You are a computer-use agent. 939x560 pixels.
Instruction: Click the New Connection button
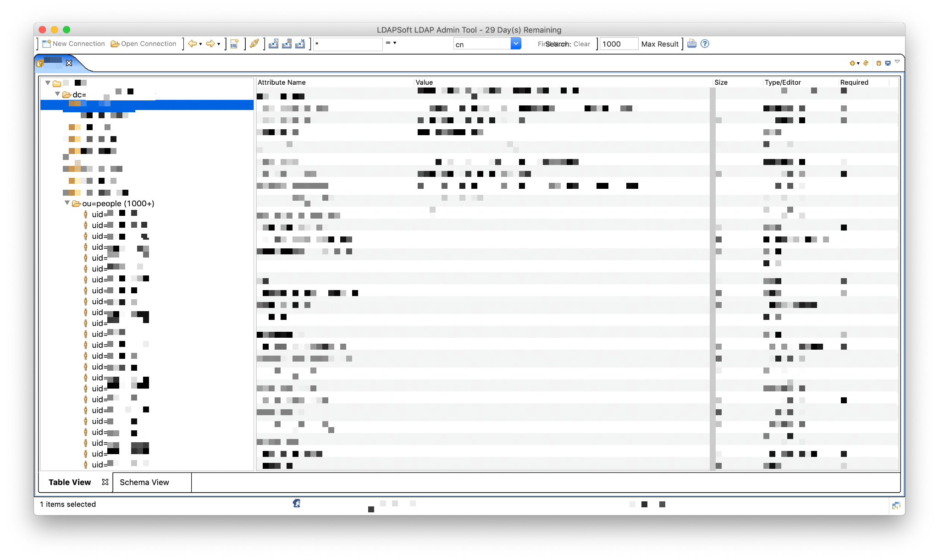click(73, 44)
